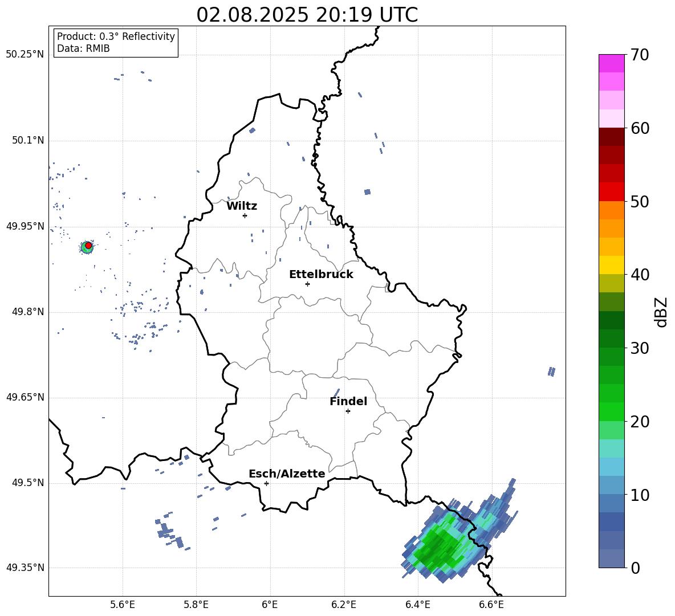Click the 60 tick label on colorbar
Screen dimensions: 675x616
(x=640, y=128)
